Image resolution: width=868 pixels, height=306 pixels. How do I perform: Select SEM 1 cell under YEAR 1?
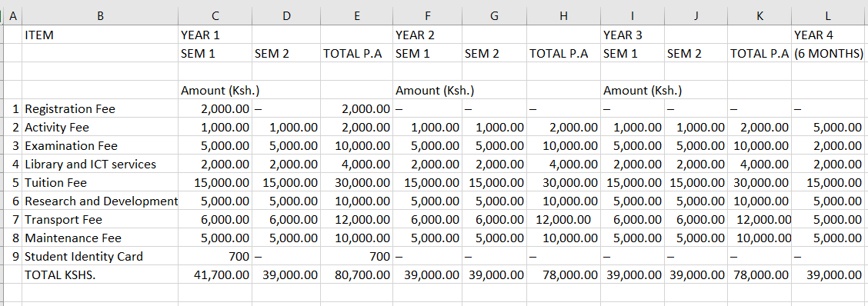click(215, 54)
